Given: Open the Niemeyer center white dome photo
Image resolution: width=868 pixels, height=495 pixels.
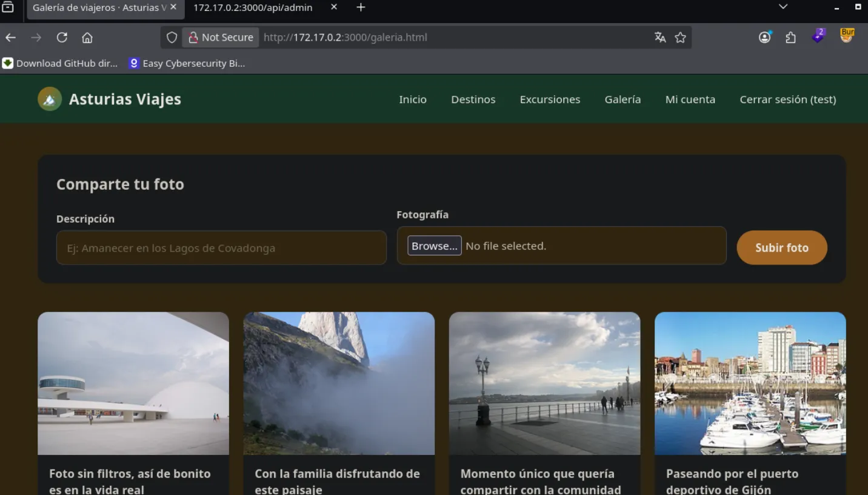Looking at the screenshot, I should (133, 383).
